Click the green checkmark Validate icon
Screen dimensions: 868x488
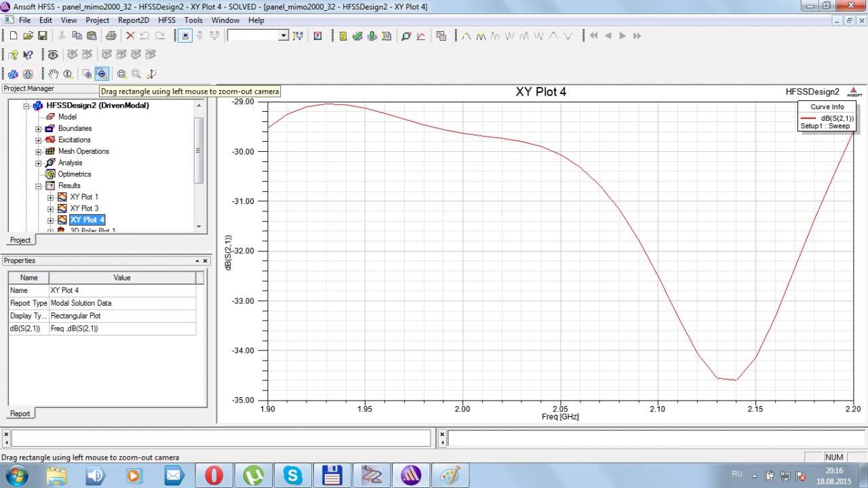point(357,36)
